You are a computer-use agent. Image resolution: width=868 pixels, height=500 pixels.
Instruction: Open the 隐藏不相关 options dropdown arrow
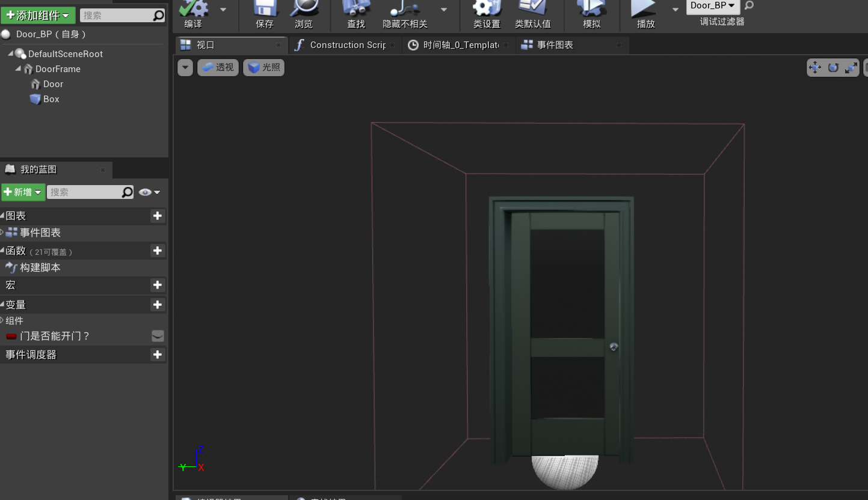click(x=444, y=10)
